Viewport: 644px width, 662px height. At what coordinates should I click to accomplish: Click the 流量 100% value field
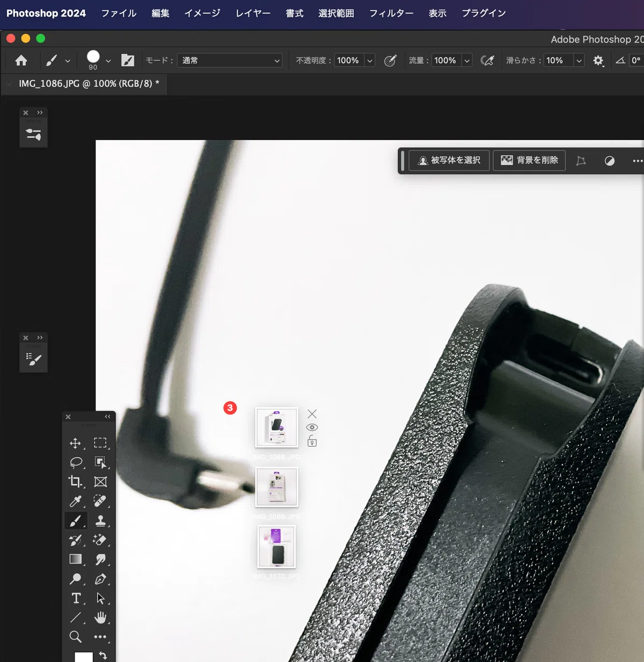click(x=445, y=61)
